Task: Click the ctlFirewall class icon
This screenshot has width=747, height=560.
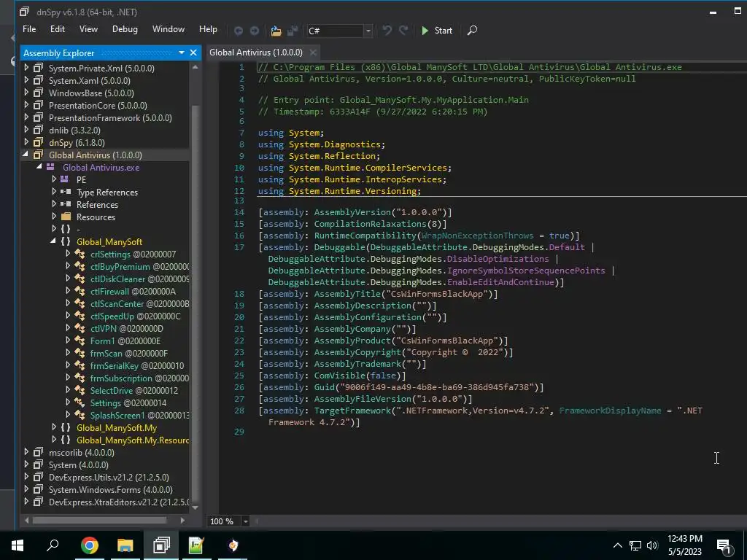Action: click(80, 292)
